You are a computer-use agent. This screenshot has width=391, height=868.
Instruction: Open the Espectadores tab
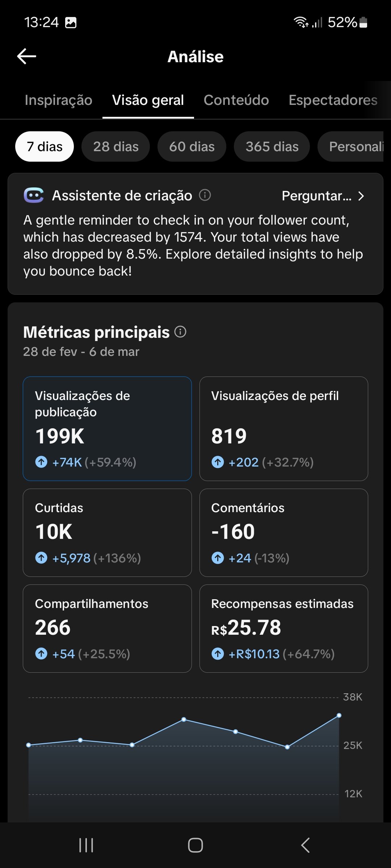[333, 100]
